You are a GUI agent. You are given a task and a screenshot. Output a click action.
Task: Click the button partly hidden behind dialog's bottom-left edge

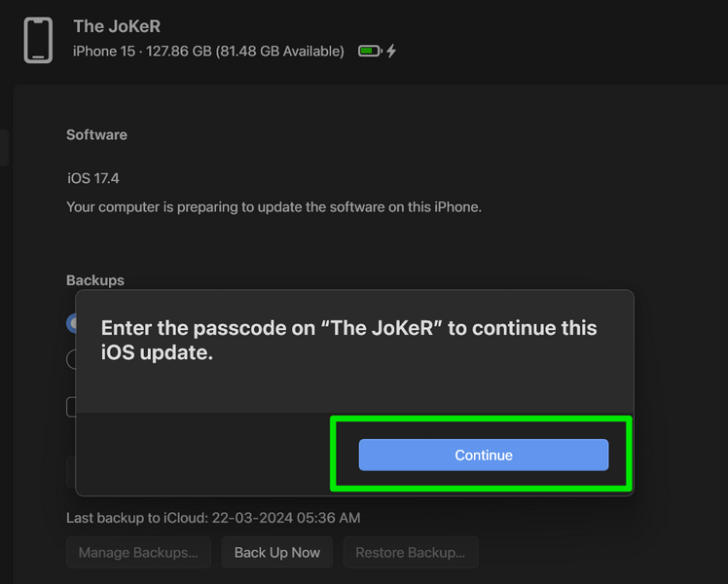tap(71, 472)
